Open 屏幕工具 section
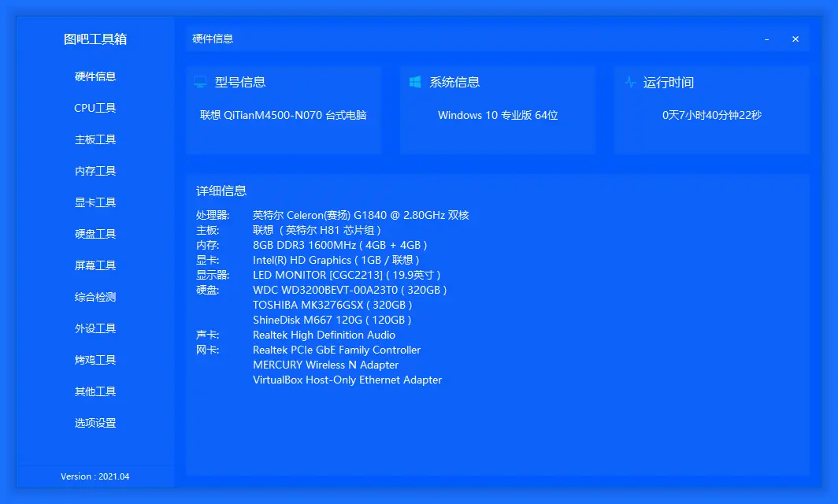Viewport: 838px width, 504px height. tap(95, 265)
